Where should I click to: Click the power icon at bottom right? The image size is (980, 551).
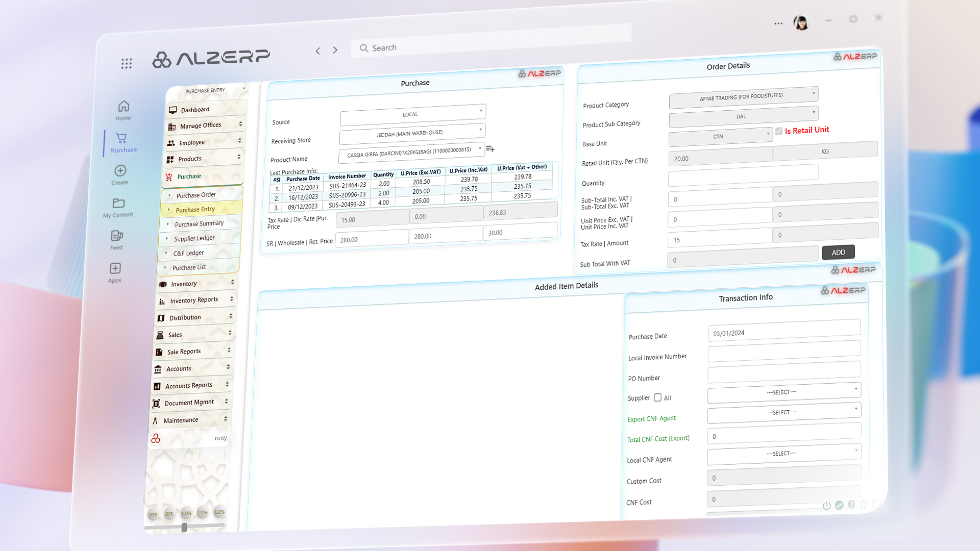tap(827, 506)
